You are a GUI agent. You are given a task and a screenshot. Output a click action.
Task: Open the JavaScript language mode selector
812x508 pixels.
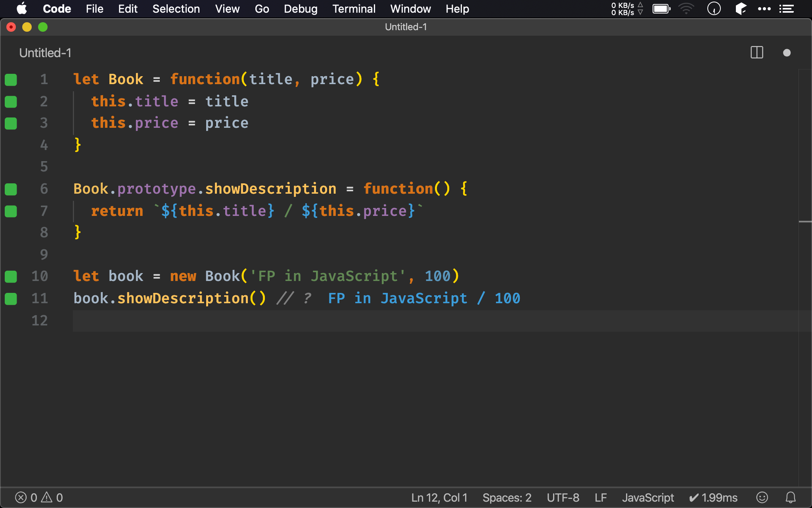coord(647,497)
